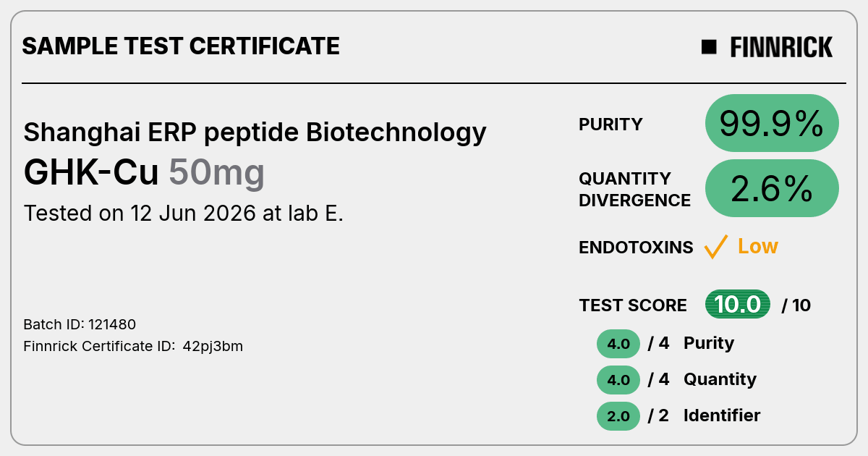The height and width of the screenshot is (456, 868).
Task: Click the TEST SCORE label
Action: pyautogui.click(x=633, y=305)
